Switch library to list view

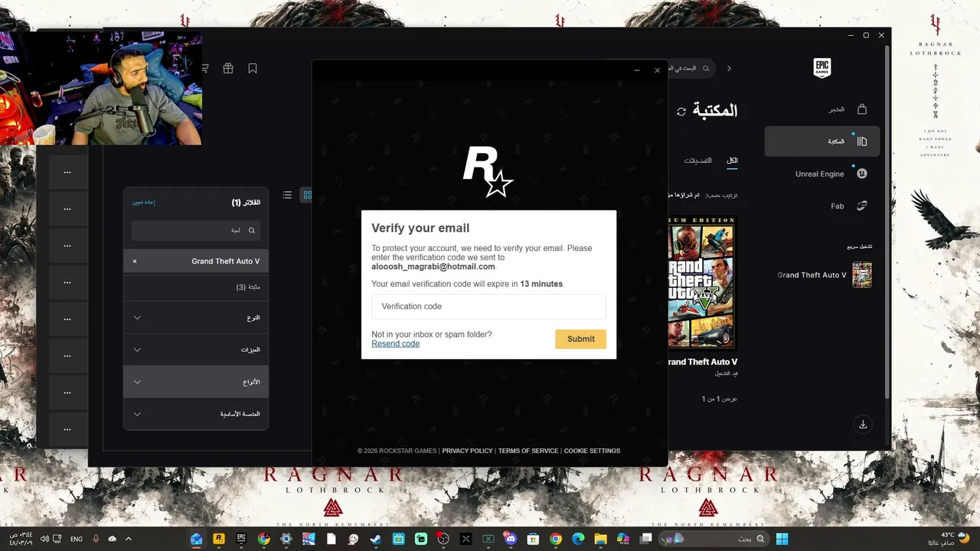pos(287,195)
